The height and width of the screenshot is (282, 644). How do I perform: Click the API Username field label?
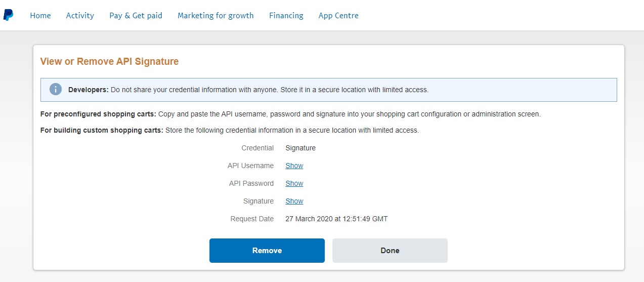pyautogui.click(x=250, y=166)
